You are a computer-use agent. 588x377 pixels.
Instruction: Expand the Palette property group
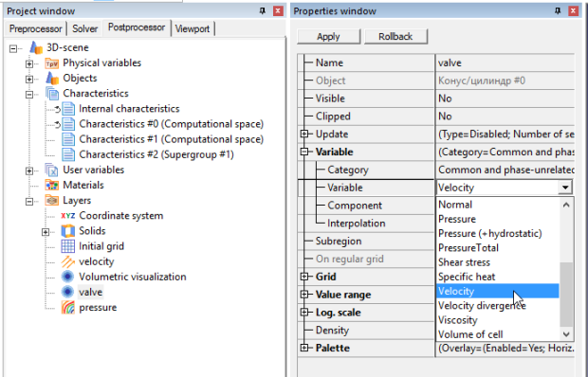coord(304,349)
